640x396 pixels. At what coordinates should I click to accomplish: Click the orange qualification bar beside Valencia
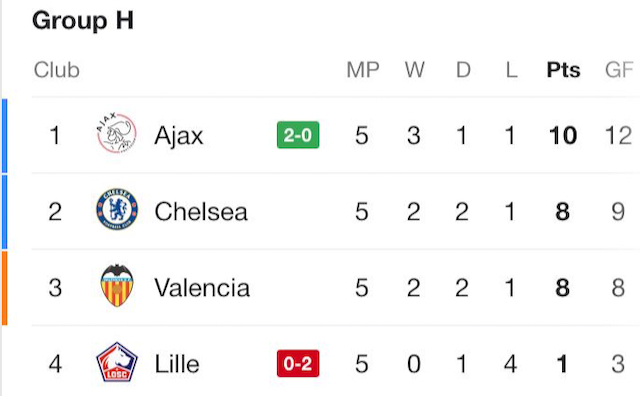(x=4, y=288)
